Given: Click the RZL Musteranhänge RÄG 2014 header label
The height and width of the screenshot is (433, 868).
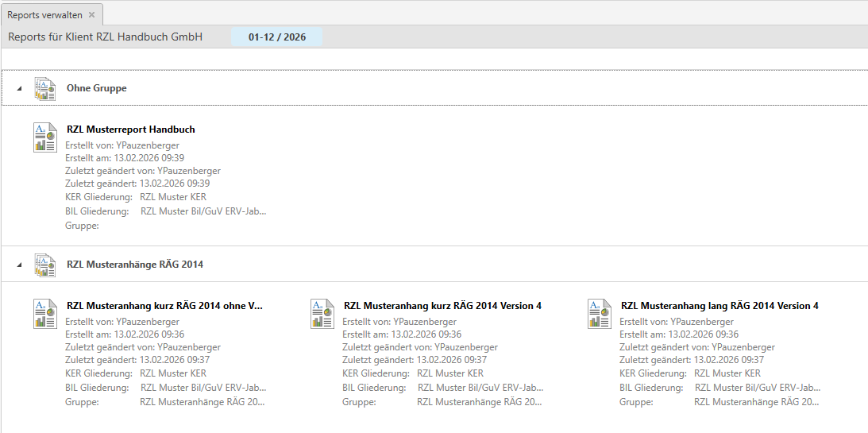Looking at the screenshot, I should tap(134, 265).
